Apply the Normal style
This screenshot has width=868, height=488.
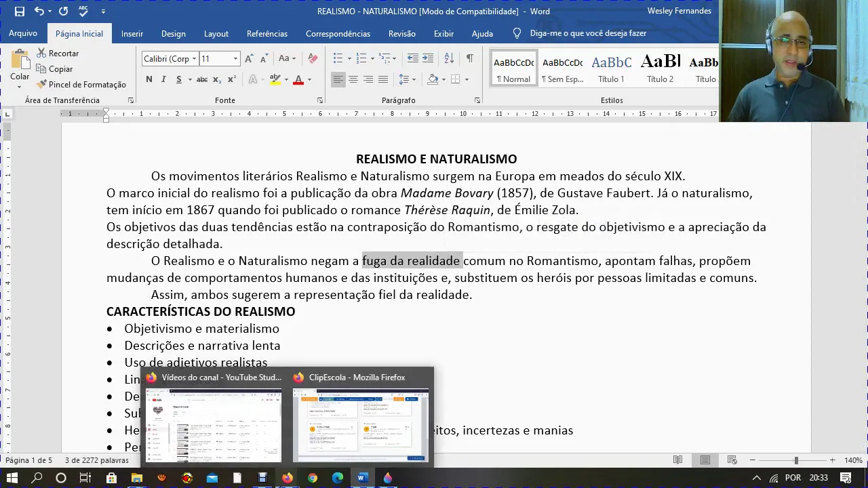[513, 68]
